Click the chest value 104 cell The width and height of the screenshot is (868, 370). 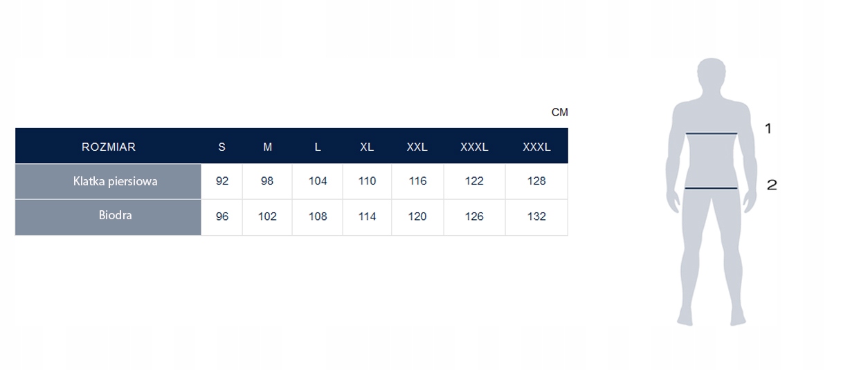pyautogui.click(x=318, y=181)
